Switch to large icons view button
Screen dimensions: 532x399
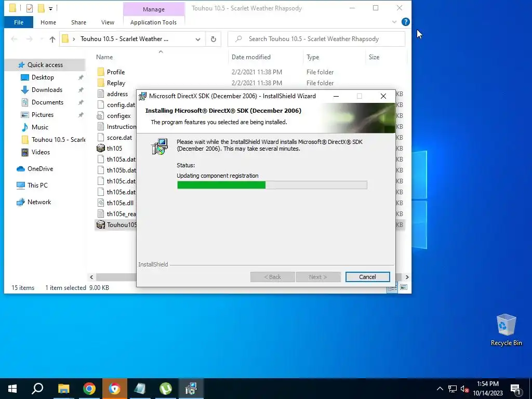coord(404,287)
